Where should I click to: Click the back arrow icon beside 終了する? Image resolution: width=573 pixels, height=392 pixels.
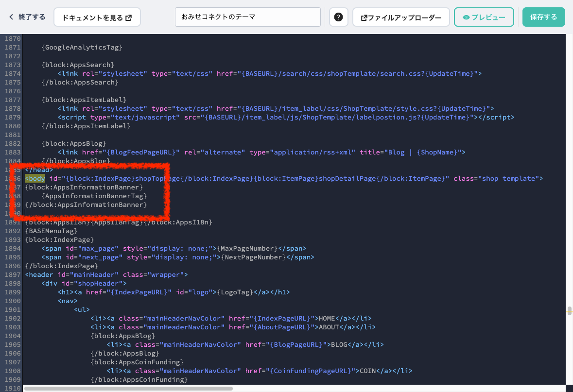(x=11, y=17)
